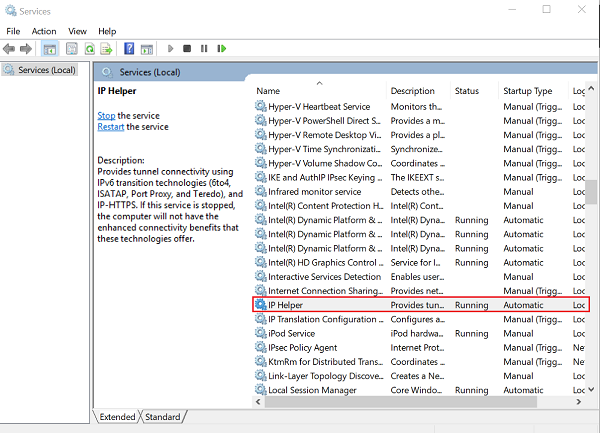Select the Hyper-V Time Synchronizati... row
600x433 pixels.
[419, 149]
